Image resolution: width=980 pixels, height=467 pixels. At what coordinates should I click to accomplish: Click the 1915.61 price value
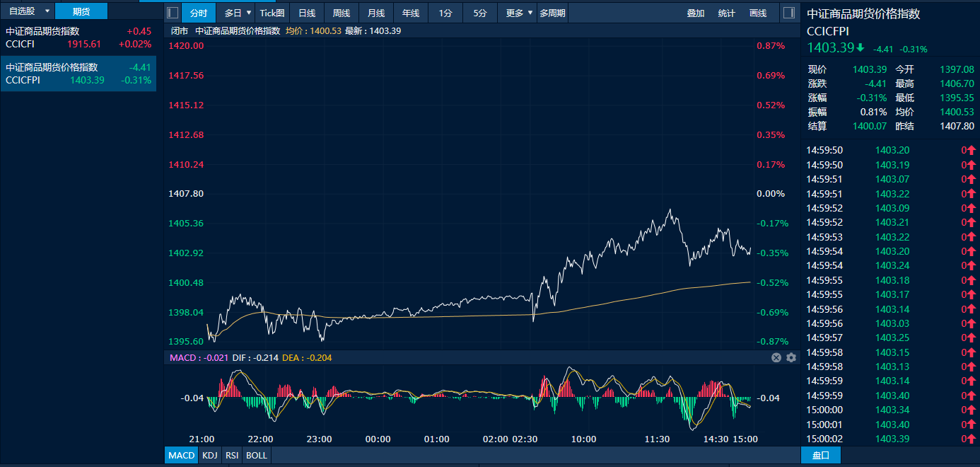(x=84, y=44)
